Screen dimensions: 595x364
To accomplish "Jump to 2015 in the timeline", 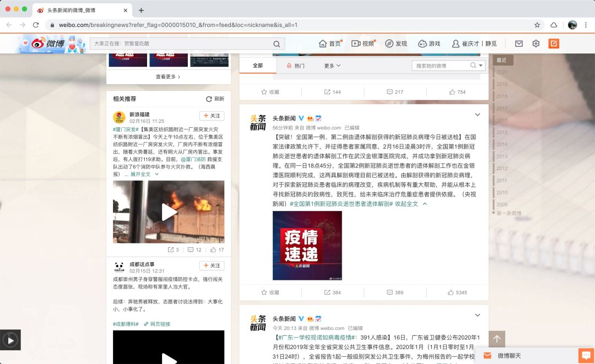I will 502,132.
